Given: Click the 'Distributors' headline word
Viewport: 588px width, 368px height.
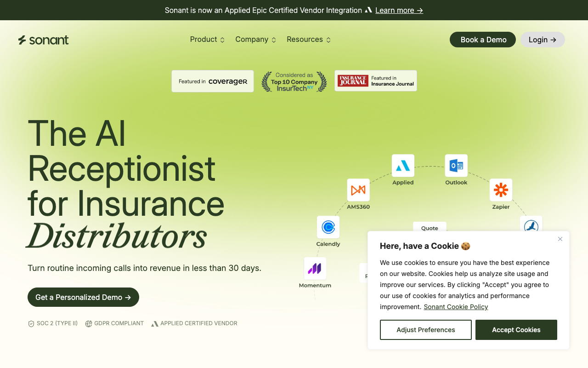Looking at the screenshot, I should (x=116, y=236).
